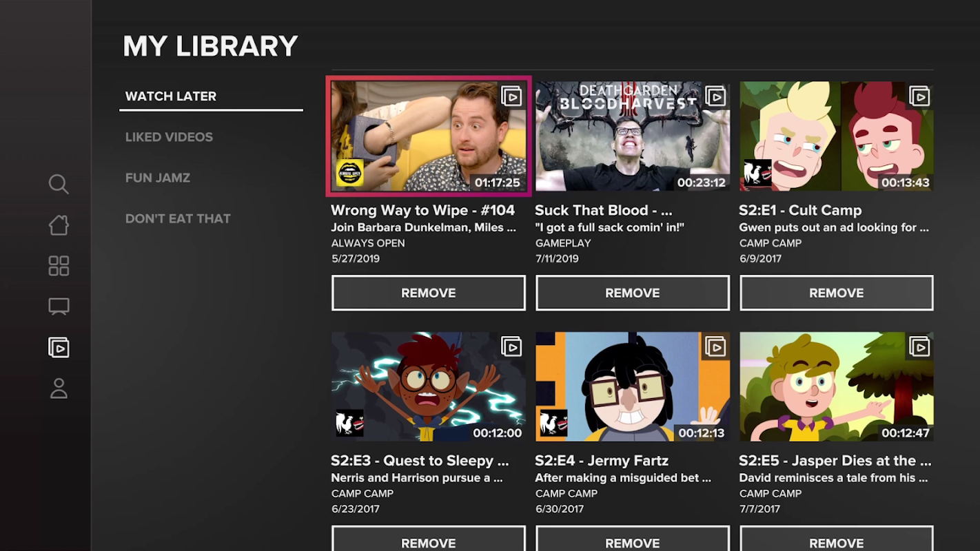Remove Wrong Way to Wipe from Watch Later

(429, 293)
